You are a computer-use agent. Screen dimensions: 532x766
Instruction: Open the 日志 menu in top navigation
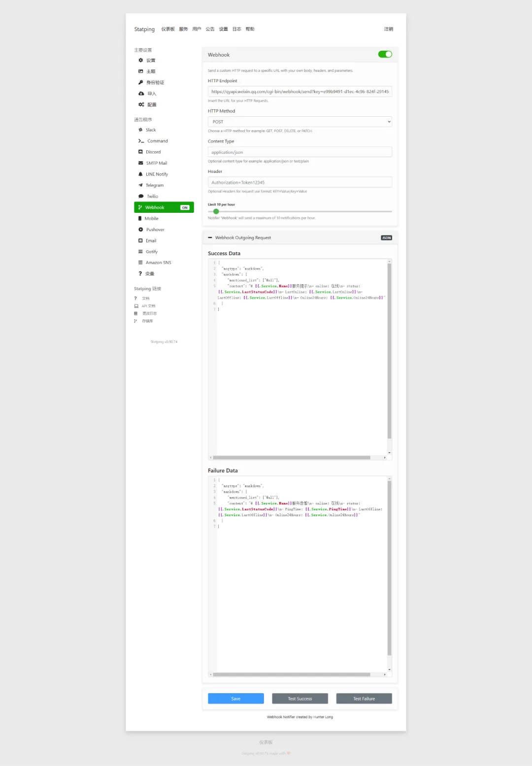pyautogui.click(x=236, y=29)
